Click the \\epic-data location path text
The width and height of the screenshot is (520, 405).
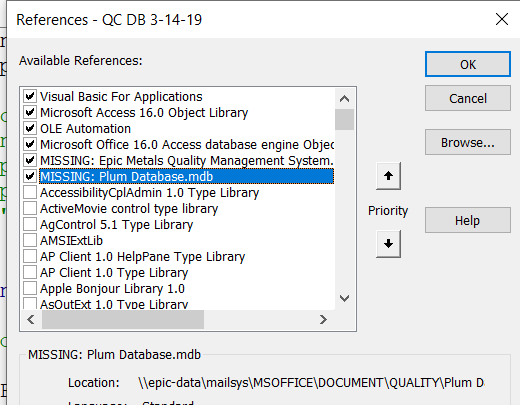(x=311, y=382)
